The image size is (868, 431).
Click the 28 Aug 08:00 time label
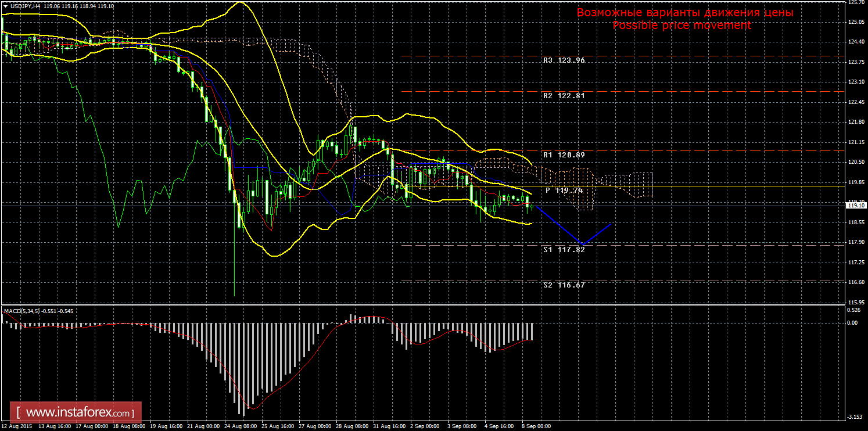[351, 426]
